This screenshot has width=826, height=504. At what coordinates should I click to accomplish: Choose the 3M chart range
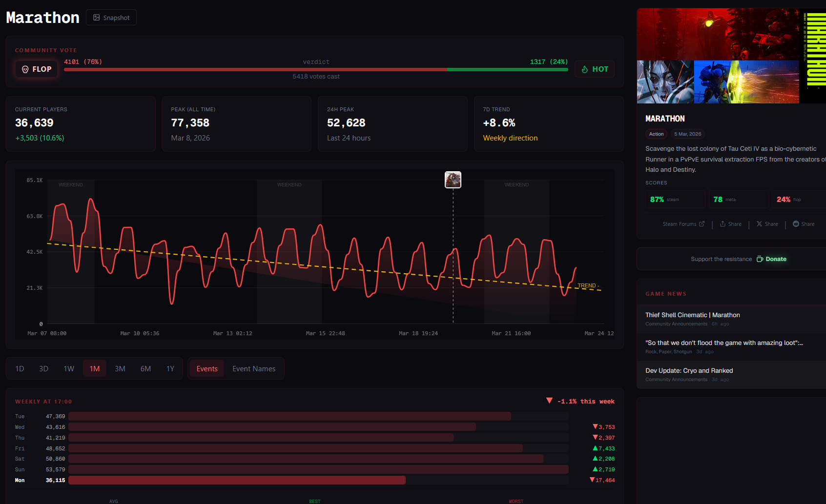(x=120, y=369)
